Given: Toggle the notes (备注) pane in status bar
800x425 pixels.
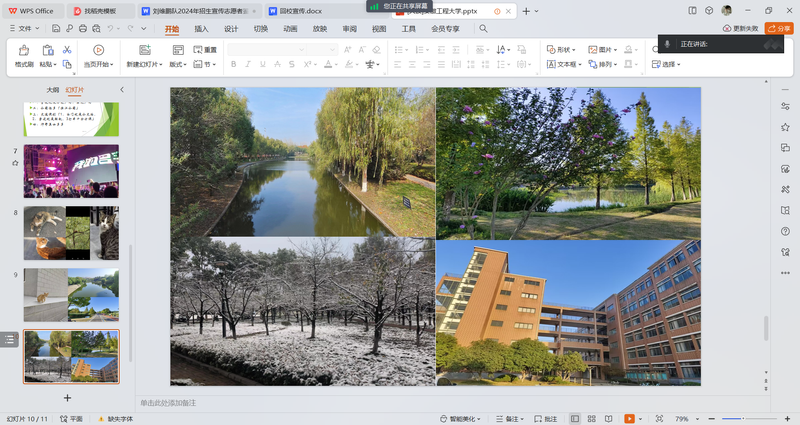Looking at the screenshot, I should pyautogui.click(x=508, y=418).
